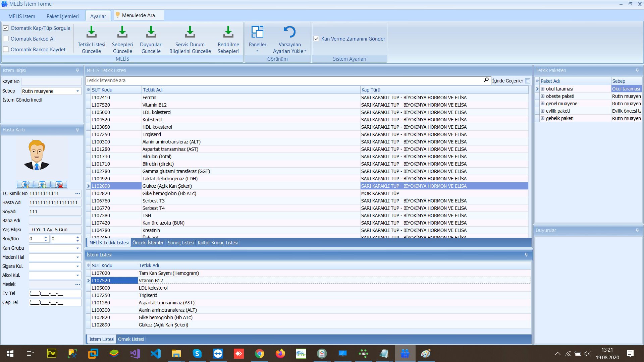Open Firefox from taskbar
This screenshot has width=644, height=362.
click(280, 354)
